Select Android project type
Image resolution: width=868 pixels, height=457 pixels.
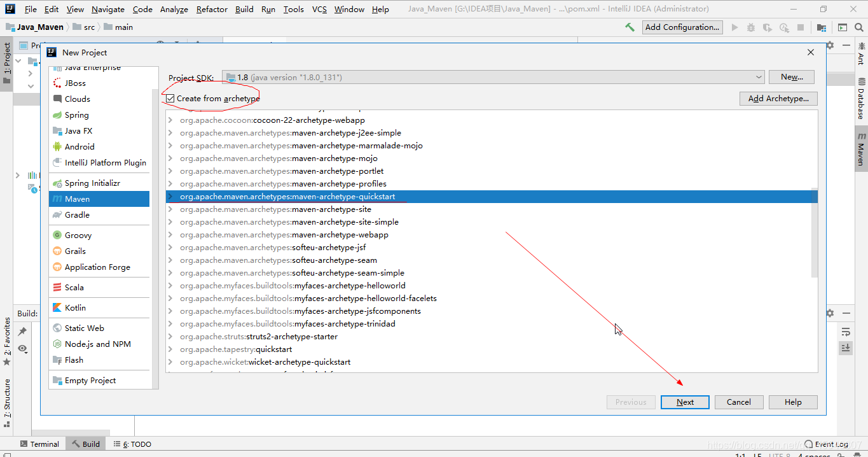point(99,146)
